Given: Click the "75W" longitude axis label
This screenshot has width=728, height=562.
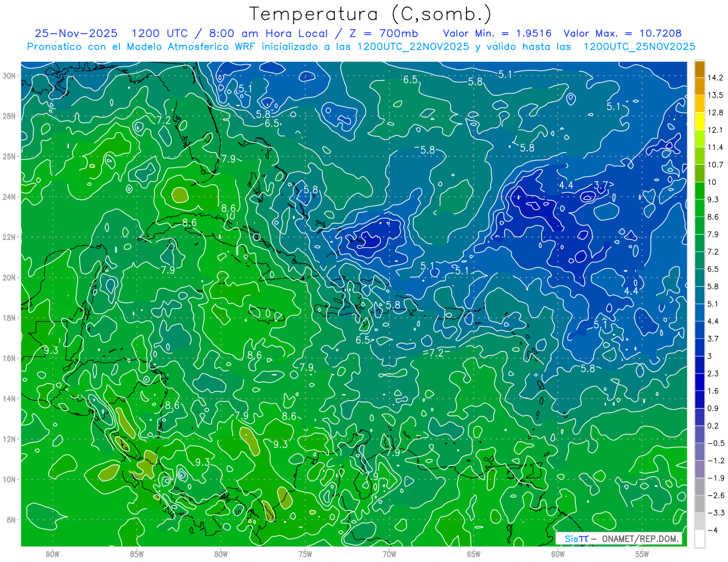Looking at the screenshot, I should (305, 554).
